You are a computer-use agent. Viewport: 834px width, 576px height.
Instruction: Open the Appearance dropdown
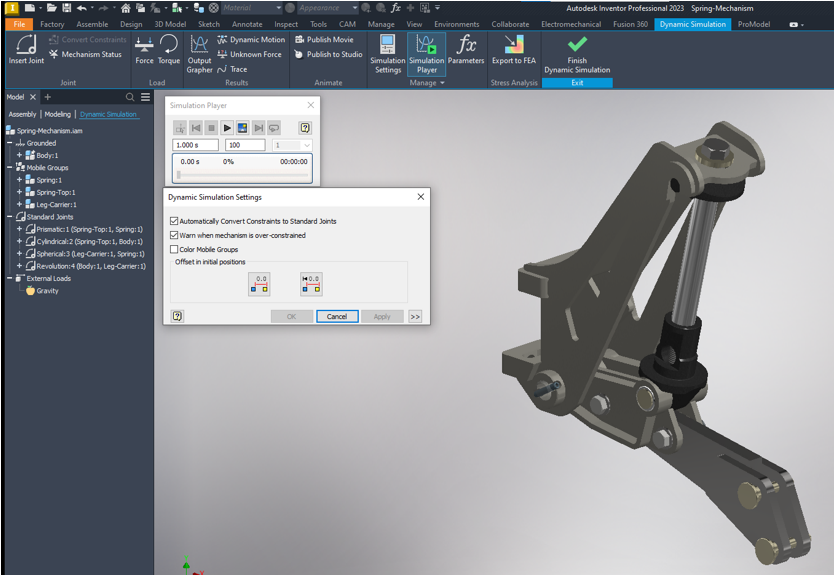[x=355, y=8]
